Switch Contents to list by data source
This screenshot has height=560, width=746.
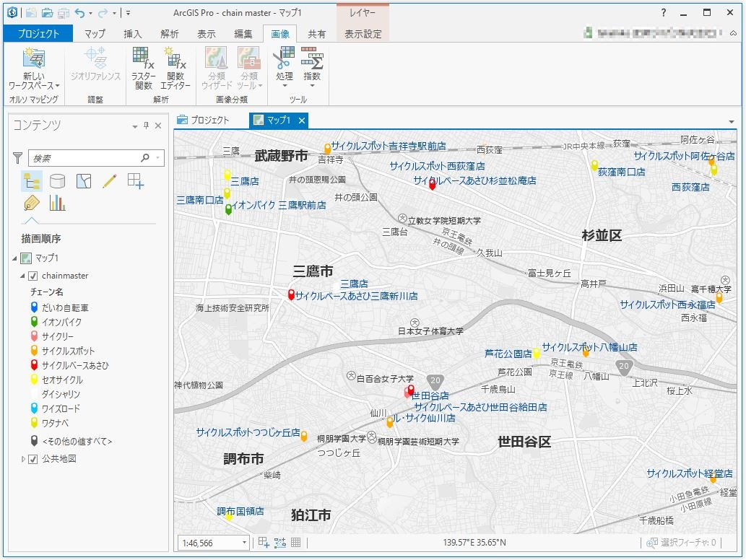click(58, 181)
